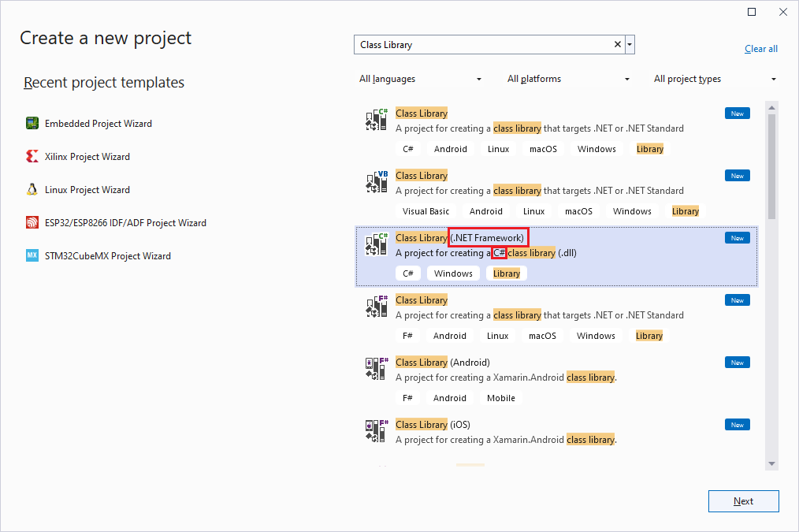The image size is (799, 532).
Task: Click the template list scrollbar thumb
Action: point(771,166)
